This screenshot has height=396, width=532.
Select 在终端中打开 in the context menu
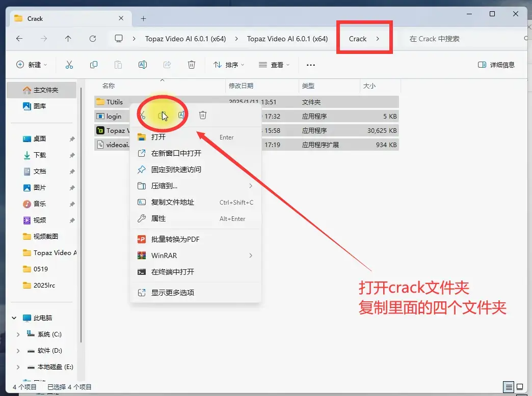(196, 272)
